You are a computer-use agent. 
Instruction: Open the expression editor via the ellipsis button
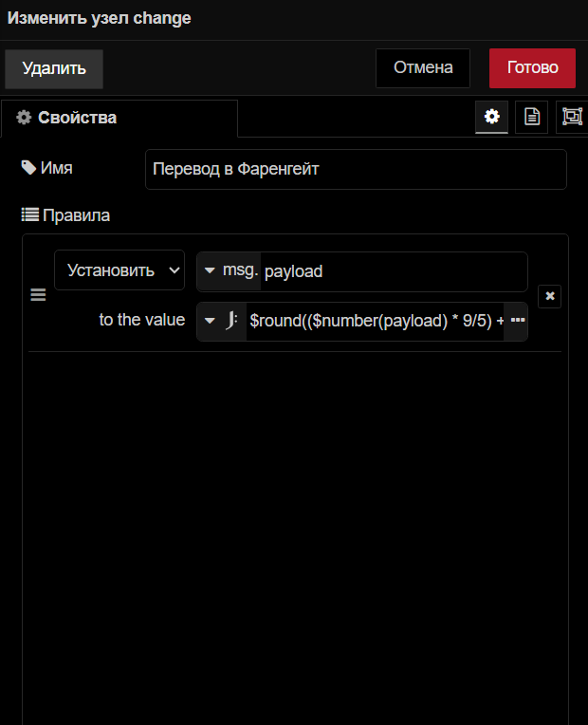[x=517, y=321]
